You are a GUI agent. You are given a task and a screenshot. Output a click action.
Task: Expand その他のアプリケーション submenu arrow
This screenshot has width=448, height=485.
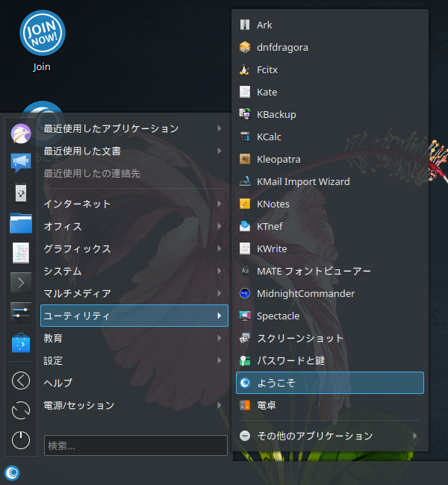(415, 436)
